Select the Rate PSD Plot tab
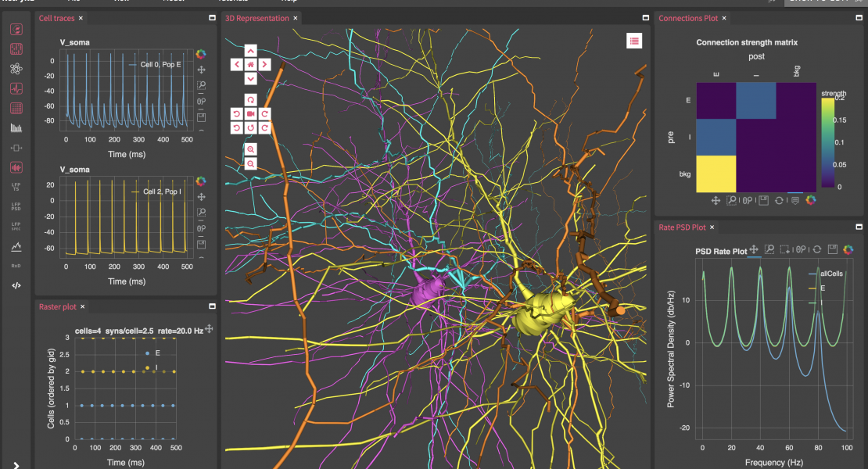 click(x=682, y=227)
